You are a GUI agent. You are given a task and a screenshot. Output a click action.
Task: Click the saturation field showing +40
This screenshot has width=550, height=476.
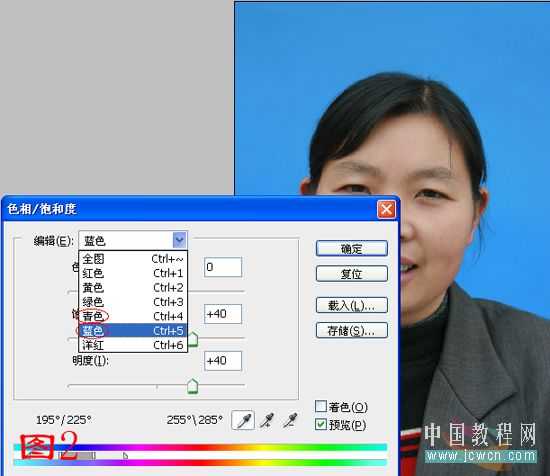click(x=223, y=314)
